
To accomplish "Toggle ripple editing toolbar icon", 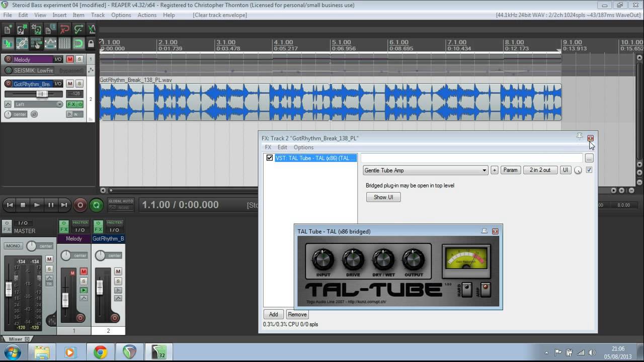I will click(x=36, y=44).
